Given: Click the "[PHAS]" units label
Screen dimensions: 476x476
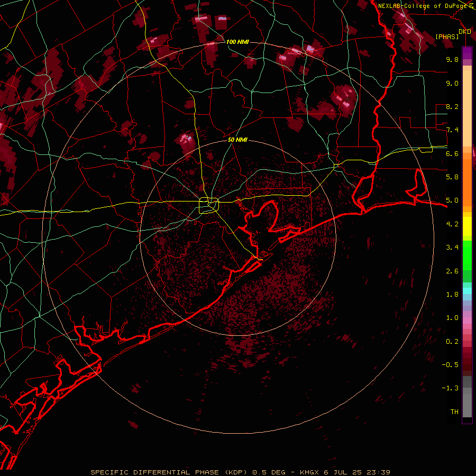Looking at the screenshot, I should click(447, 37).
